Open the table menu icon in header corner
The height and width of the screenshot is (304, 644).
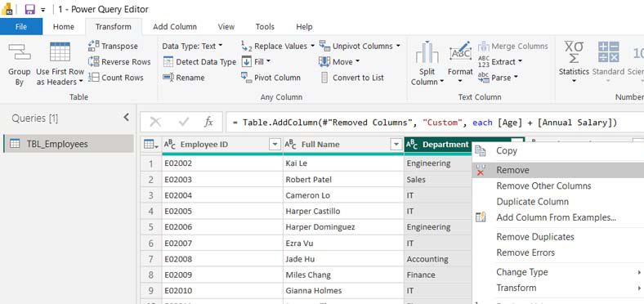(150, 144)
